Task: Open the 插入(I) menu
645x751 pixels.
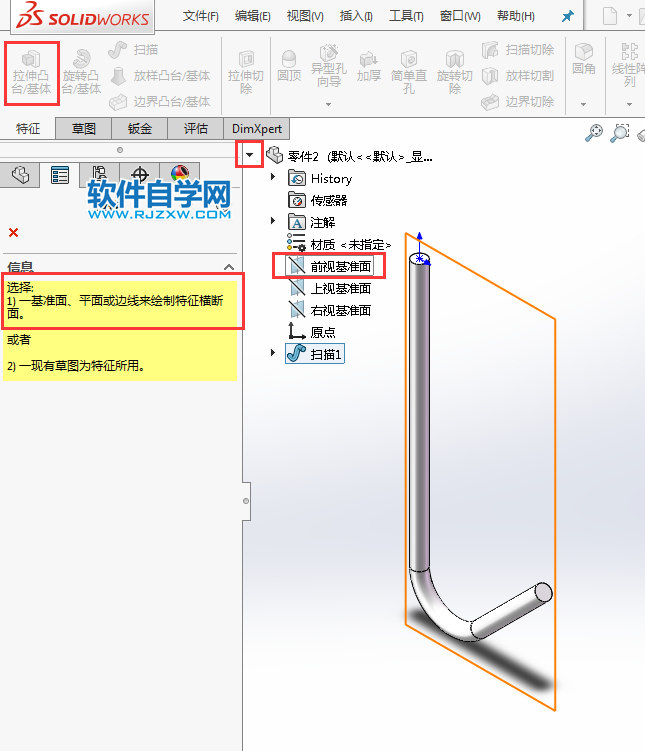Action: (356, 16)
